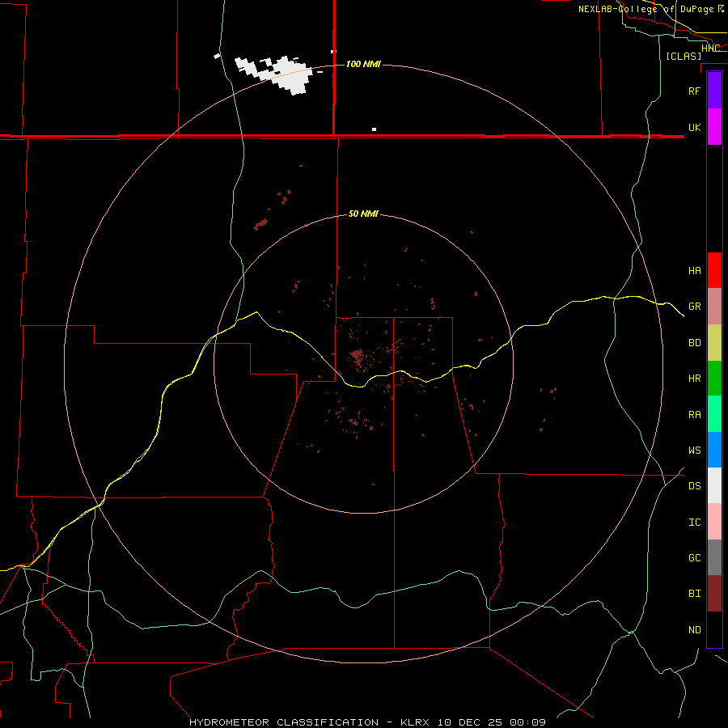Click the 00:09 timestamp
Screen dimensions: 728x728
(x=527, y=722)
